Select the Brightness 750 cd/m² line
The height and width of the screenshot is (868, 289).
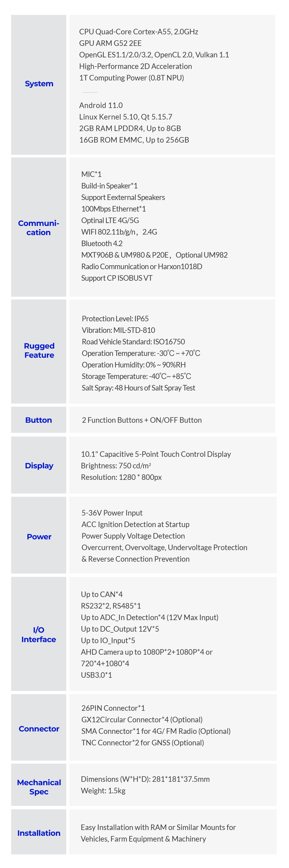(116, 466)
